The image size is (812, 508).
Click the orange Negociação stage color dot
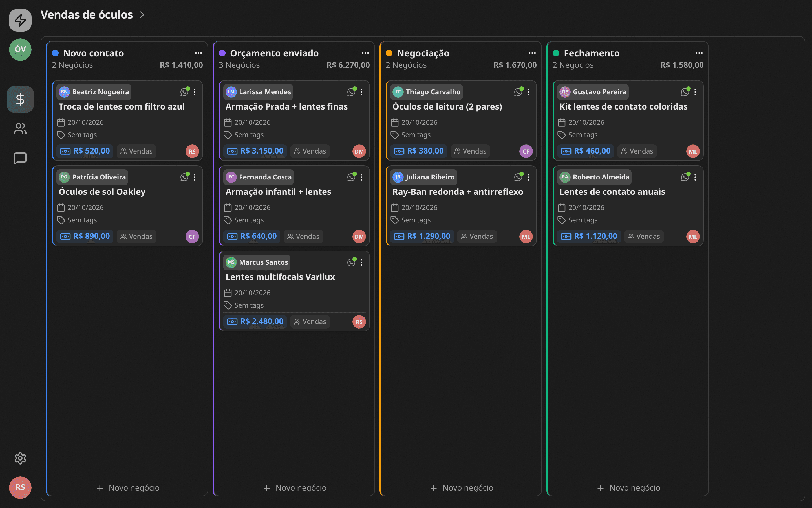pos(389,53)
